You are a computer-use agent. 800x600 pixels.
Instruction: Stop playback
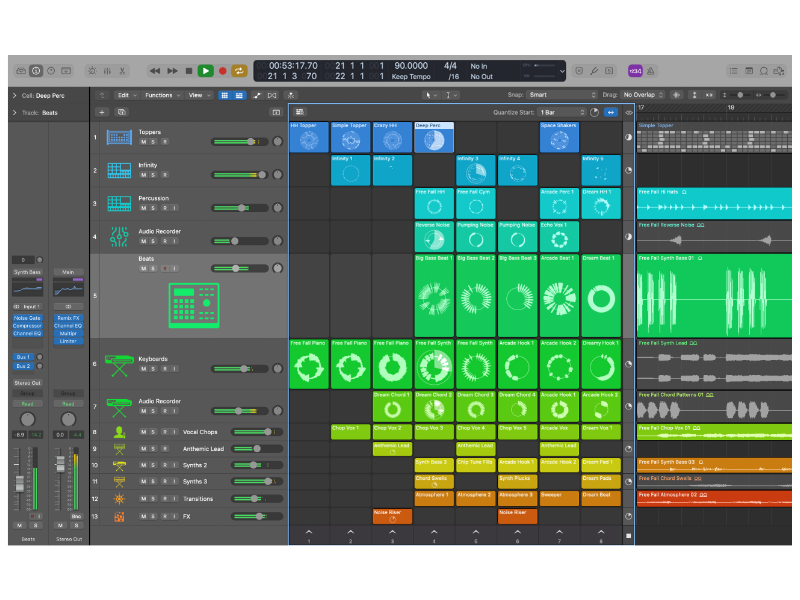point(189,71)
